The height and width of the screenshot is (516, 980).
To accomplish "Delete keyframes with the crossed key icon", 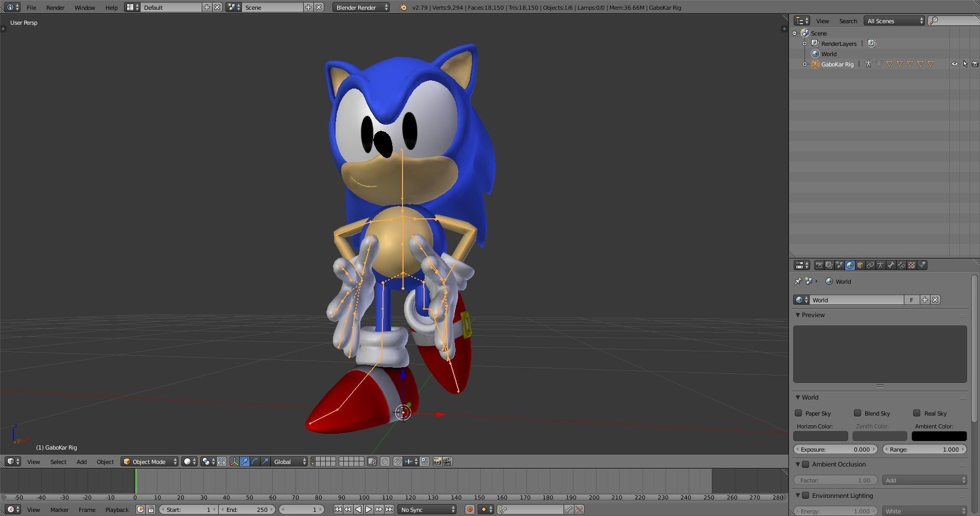I will tap(579, 509).
